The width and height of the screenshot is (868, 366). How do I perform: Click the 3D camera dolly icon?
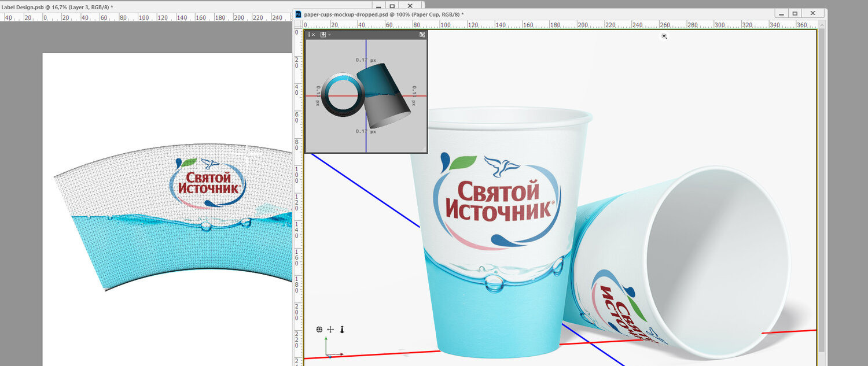342,330
